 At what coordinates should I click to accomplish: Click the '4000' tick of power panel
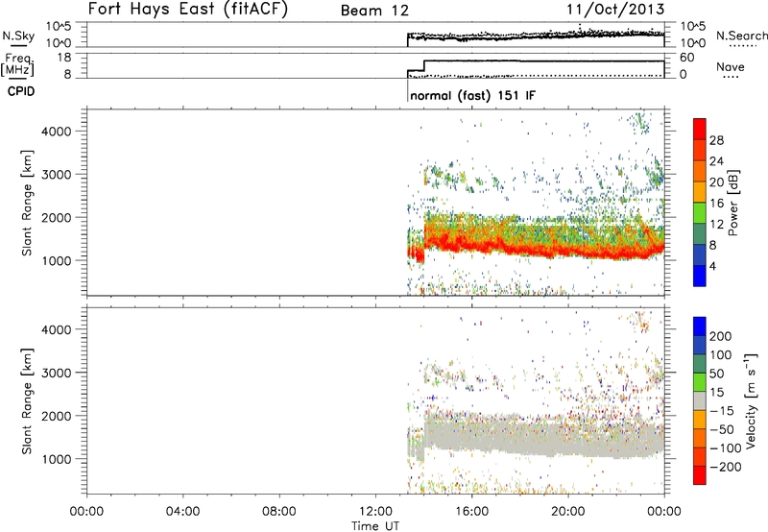(56, 132)
